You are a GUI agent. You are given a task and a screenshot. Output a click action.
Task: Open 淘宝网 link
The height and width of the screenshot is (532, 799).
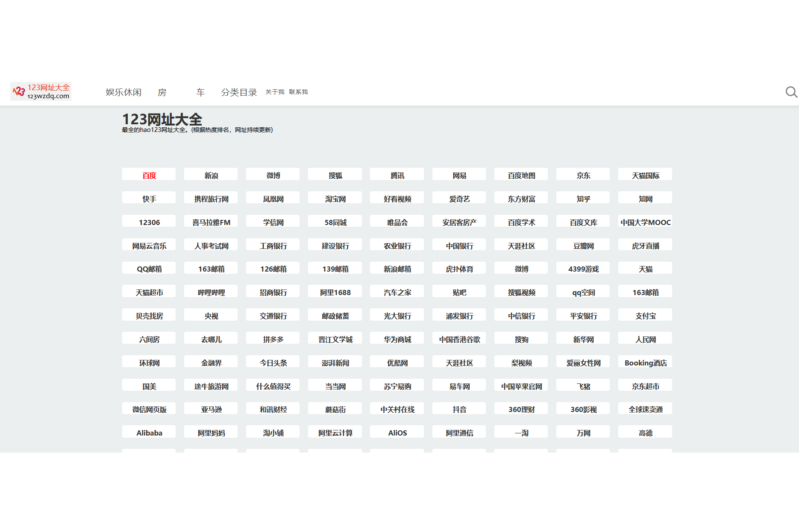[335, 199]
